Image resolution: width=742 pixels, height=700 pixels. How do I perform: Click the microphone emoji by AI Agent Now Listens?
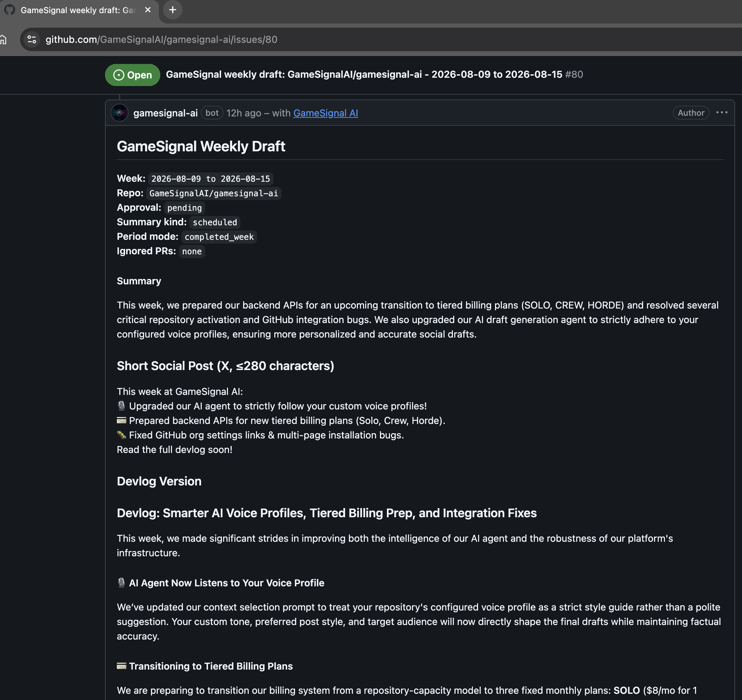[121, 583]
